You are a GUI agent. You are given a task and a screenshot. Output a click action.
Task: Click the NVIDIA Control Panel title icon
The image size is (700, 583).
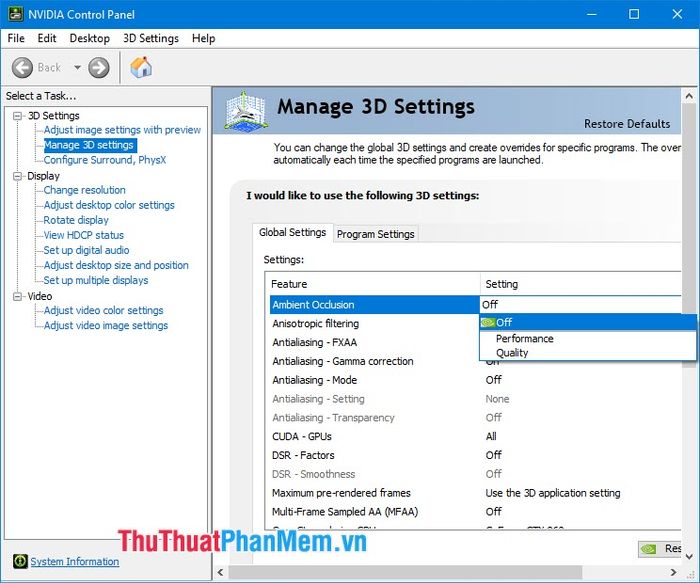point(16,14)
